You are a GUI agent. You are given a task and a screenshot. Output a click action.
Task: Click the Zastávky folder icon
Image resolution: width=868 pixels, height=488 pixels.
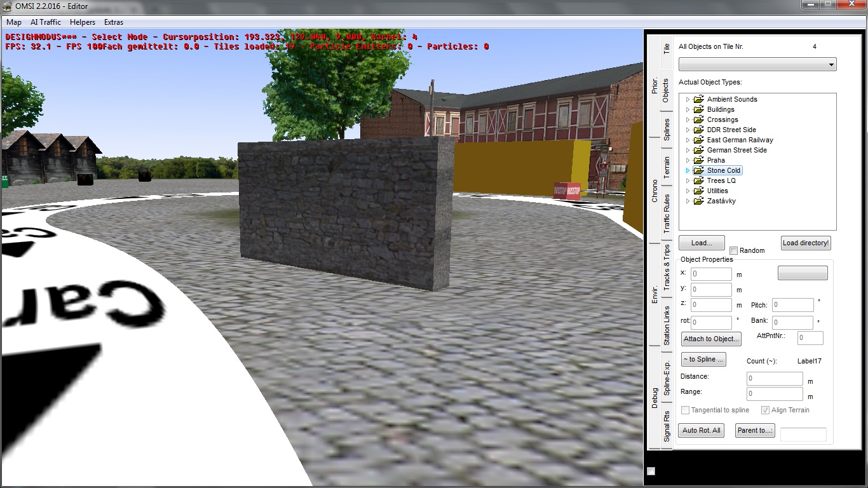pos(698,201)
